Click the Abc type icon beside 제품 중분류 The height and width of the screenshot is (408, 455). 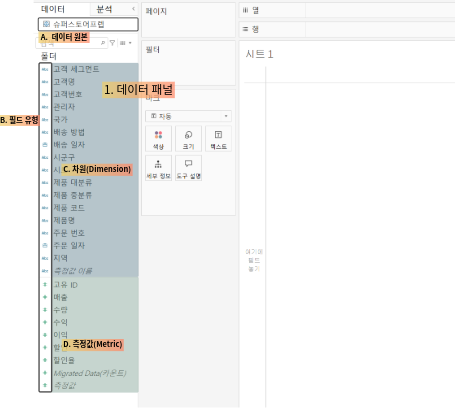[45, 195]
